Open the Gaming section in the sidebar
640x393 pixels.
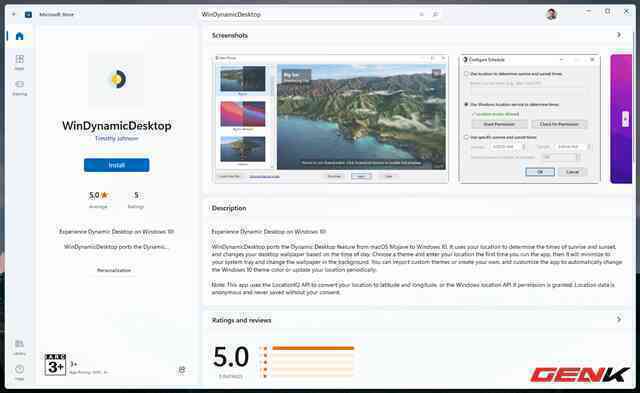(x=19, y=87)
